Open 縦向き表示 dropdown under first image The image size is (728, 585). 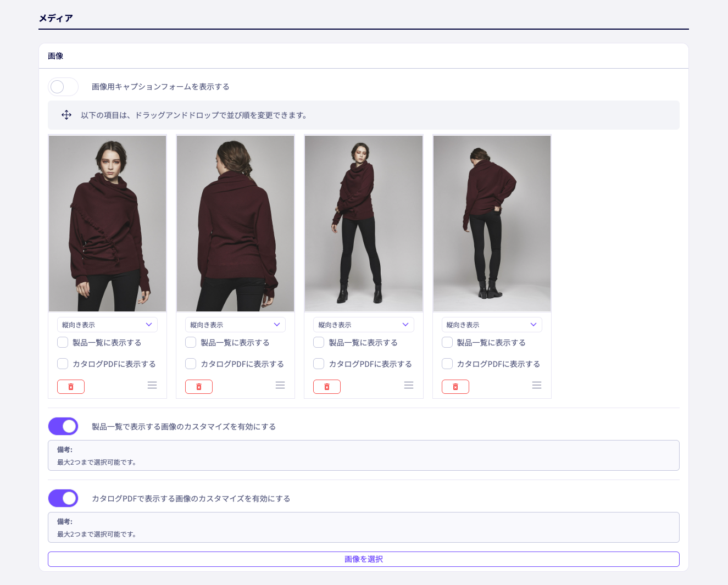coord(107,325)
